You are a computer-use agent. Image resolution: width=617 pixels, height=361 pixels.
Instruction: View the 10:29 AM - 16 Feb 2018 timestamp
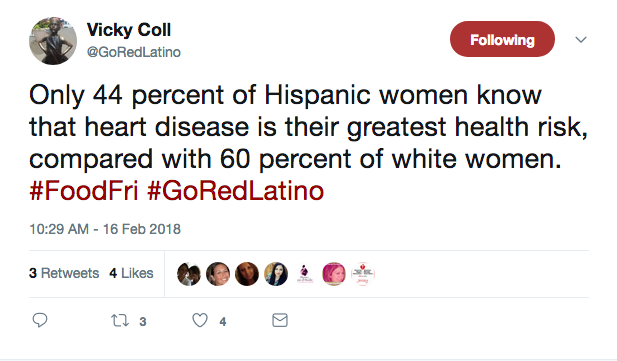tap(105, 229)
